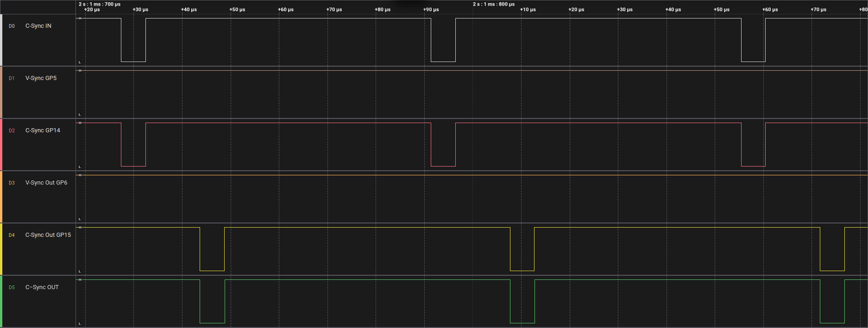Screen dimensions: 868x328
Task: Click the 2 s : 1 ms : 700 µs time marker
Action: [100, 4]
